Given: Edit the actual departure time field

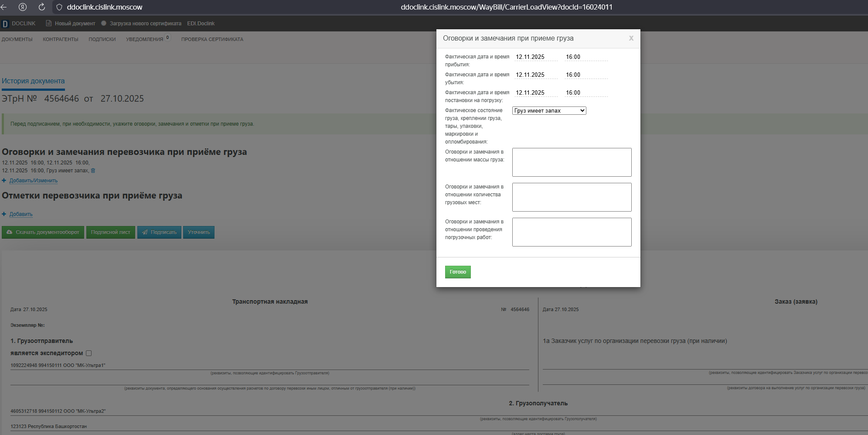Looking at the screenshot, I should [586, 75].
